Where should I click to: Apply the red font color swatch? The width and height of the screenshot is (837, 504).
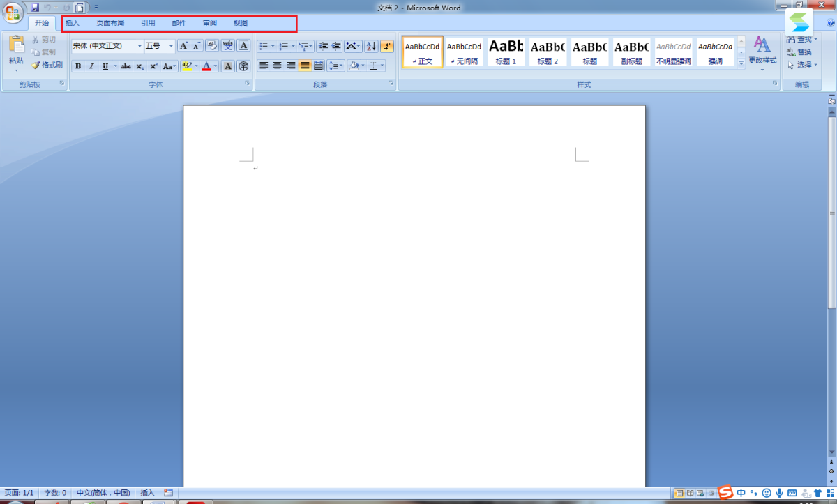click(206, 66)
